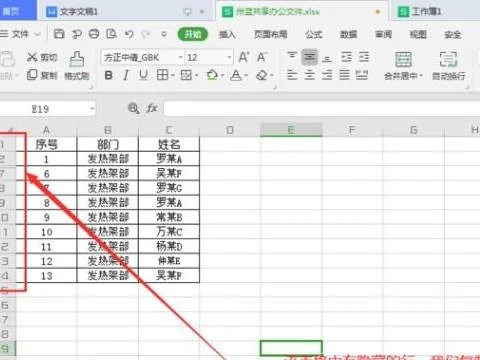
Task: Click the fill color paint bucket icon
Action: pyautogui.click(x=212, y=75)
